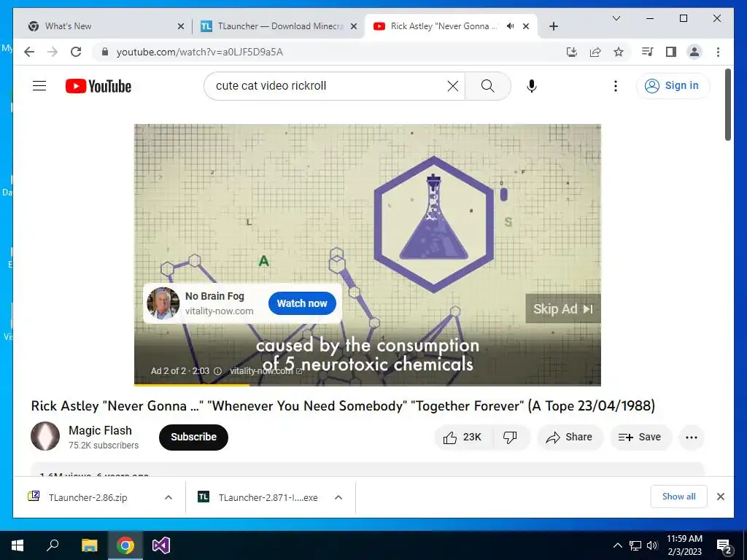Click the YouTube search text field
Viewport: 747px width, 560px height.
click(x=329, y=86)
